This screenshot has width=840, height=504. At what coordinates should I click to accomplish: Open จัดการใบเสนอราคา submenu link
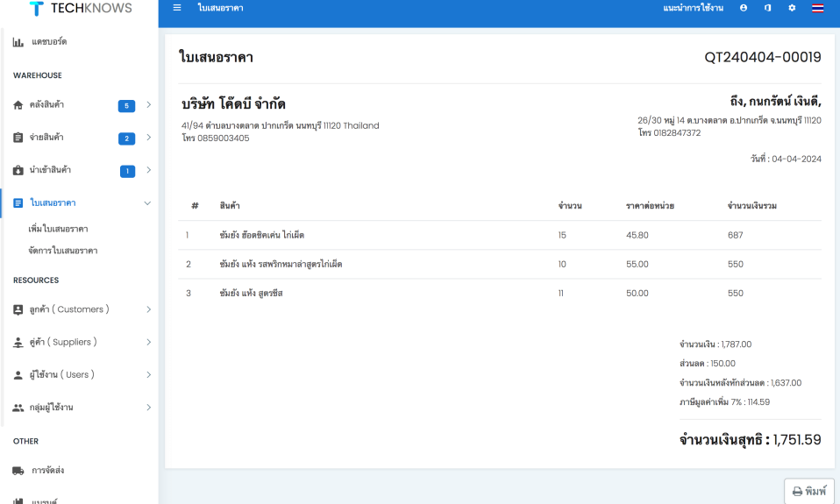tap(62, 251)
